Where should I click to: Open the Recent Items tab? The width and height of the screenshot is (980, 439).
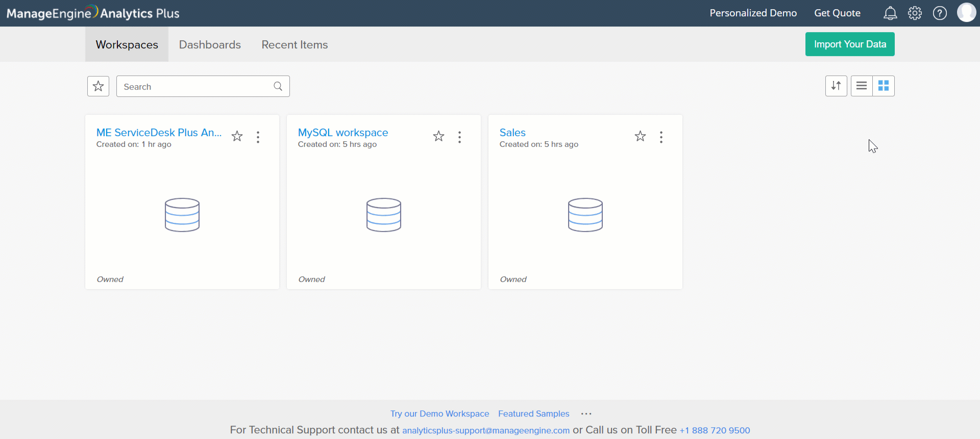click(295, 45)
